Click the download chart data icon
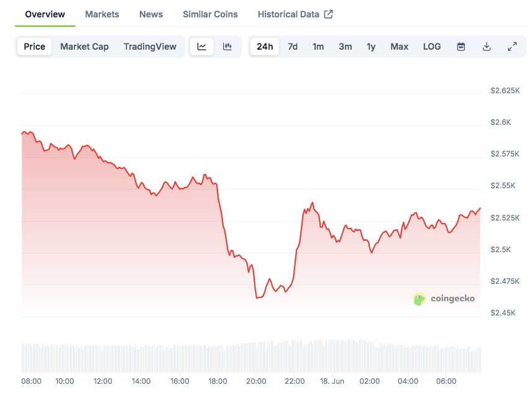 tap(487, 47)
